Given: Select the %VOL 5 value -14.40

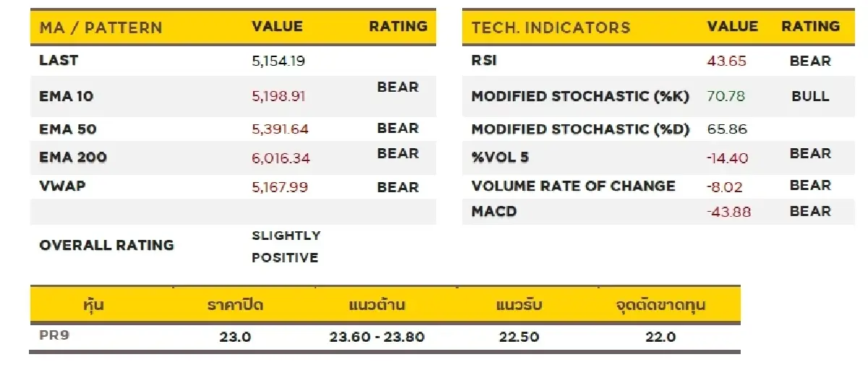Looking at the screenshot, I should (x=728, y=158).
